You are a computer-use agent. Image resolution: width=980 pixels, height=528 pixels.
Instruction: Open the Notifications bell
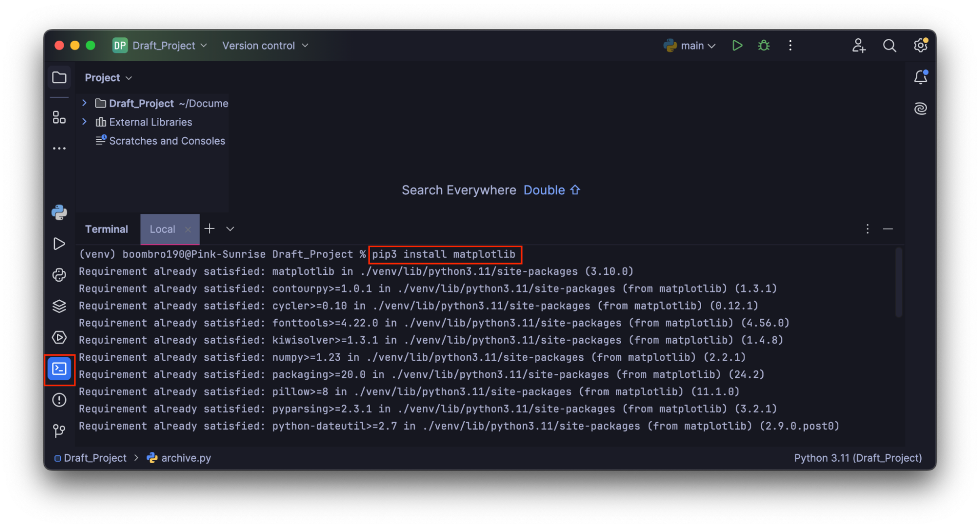(920, 78)
